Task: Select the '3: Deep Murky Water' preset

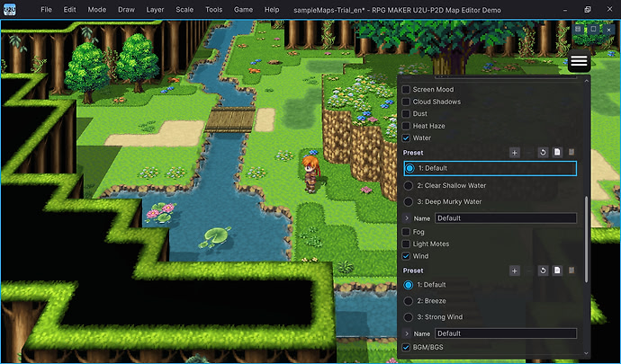Action: pos(409,202)
